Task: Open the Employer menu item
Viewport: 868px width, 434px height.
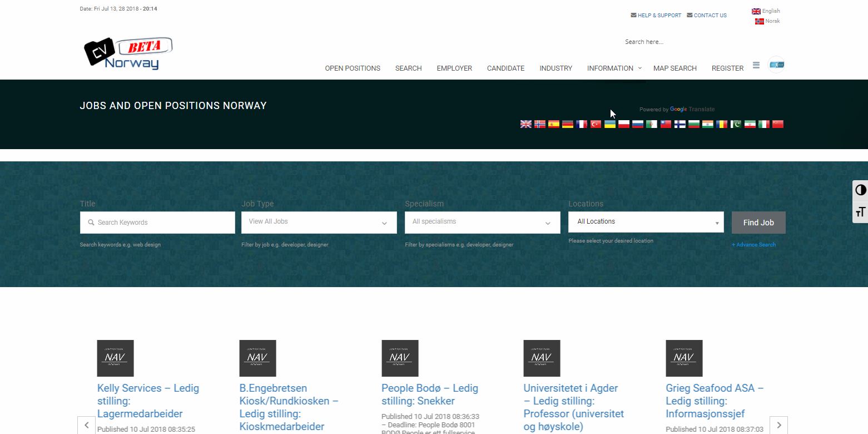Action: 454,68
